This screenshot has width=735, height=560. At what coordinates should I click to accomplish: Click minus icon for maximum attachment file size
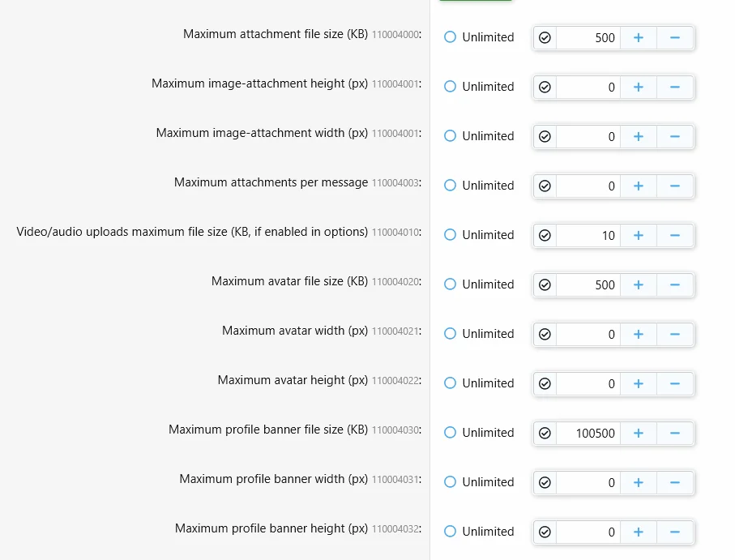[x=674, y=37]
